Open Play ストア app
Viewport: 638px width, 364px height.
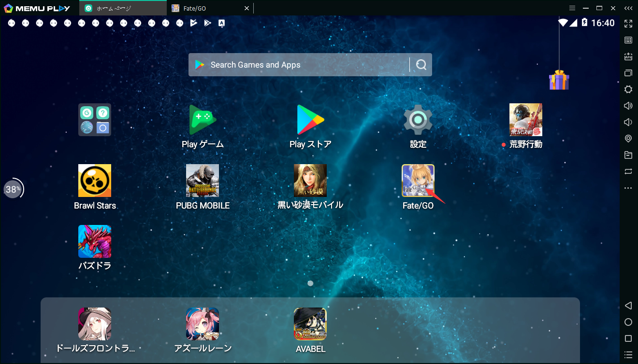tap(310, 120)
